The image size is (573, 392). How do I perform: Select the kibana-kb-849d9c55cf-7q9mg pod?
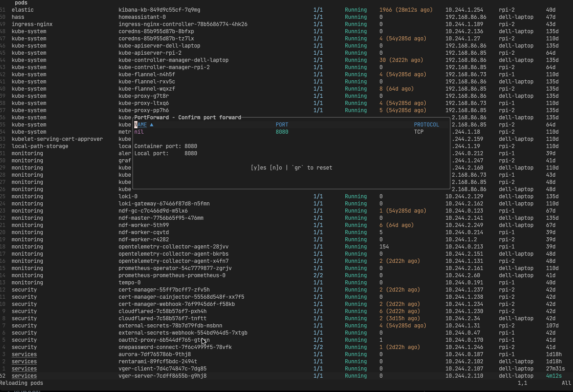click(159, 10)
